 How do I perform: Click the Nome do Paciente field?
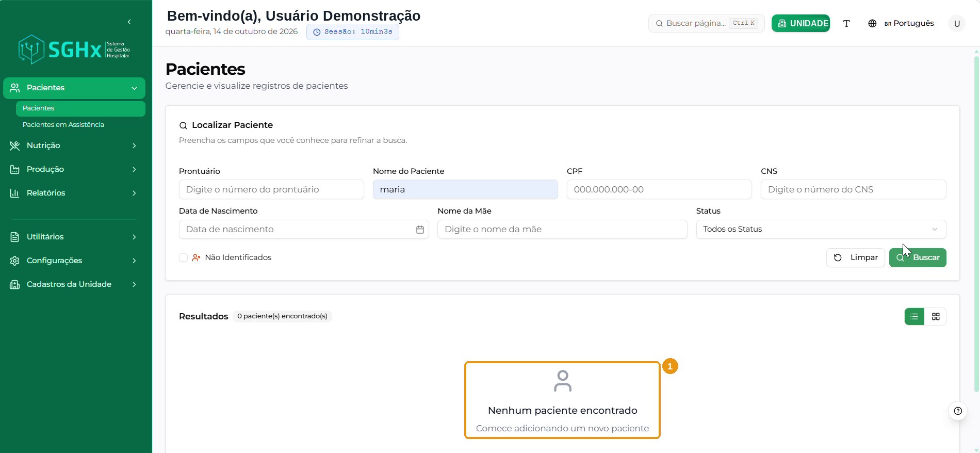(x=465, y=189)
